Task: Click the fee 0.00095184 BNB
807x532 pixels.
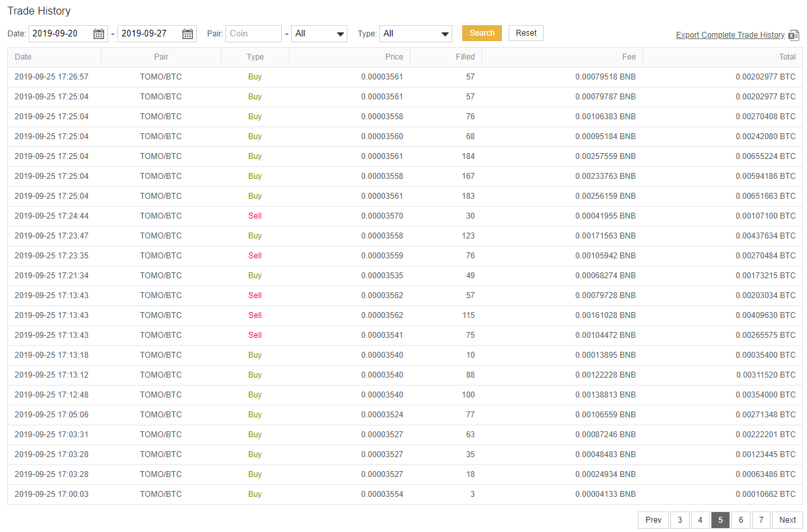Action: pyautogui.click(x=605, y=136)
